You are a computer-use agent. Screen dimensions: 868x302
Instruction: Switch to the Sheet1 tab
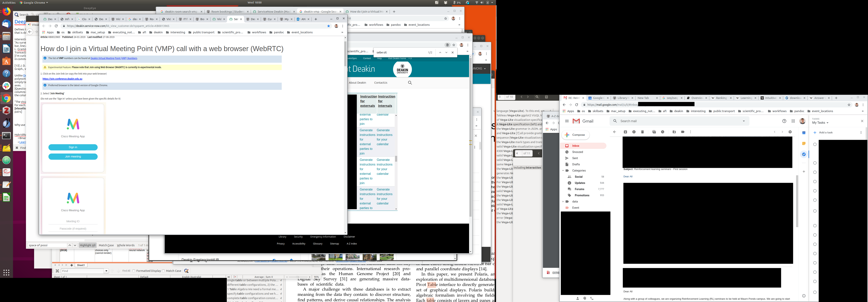[x=81, y=265]
